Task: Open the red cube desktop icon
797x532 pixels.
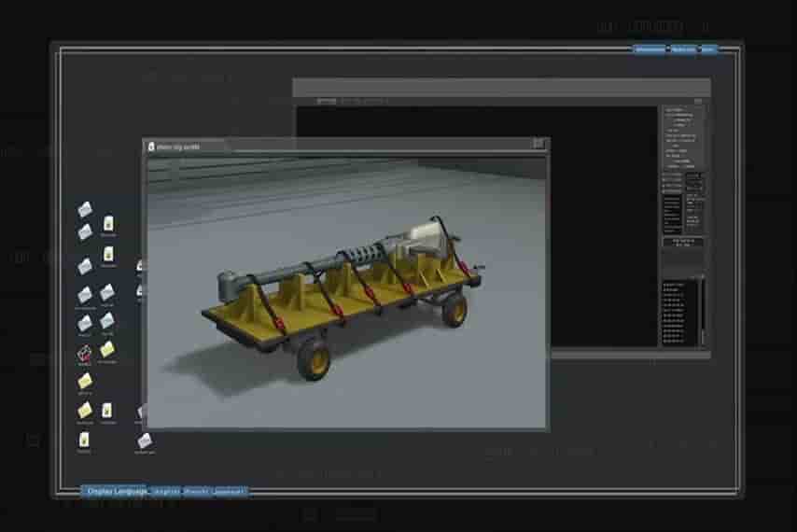Action: [x=84, y=353]
